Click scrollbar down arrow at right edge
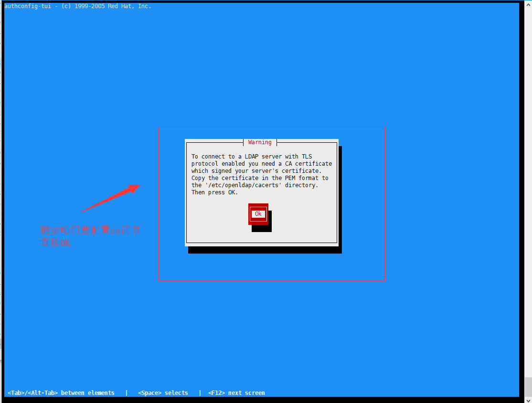 click(x=528, y=400)
